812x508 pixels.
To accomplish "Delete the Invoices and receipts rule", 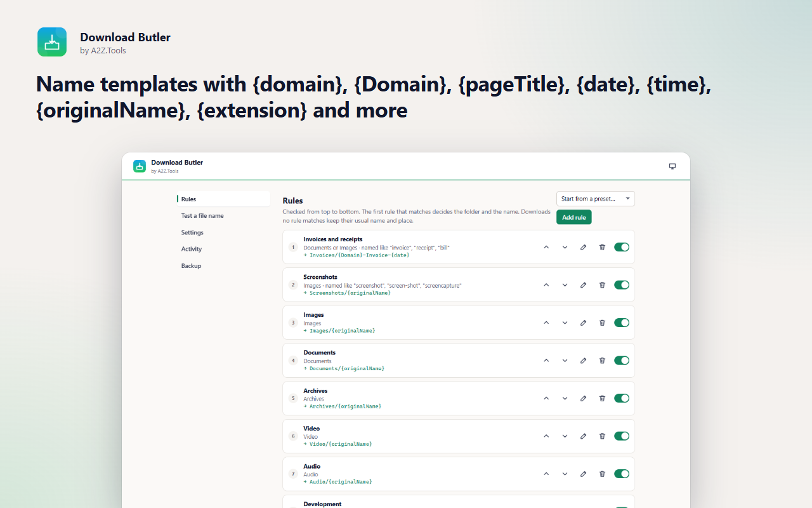I will coord(602,247).
